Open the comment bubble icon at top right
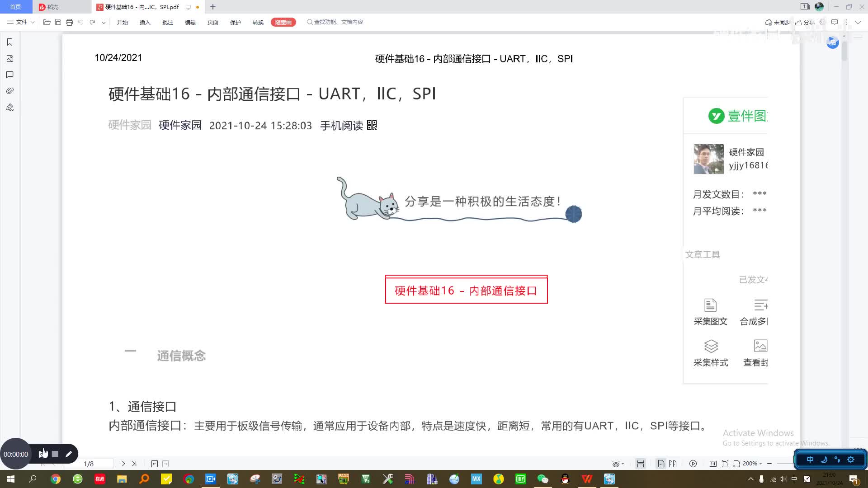The height and width of the screenshot is (488, 868). pyautogui.click(x=835, y=22)
